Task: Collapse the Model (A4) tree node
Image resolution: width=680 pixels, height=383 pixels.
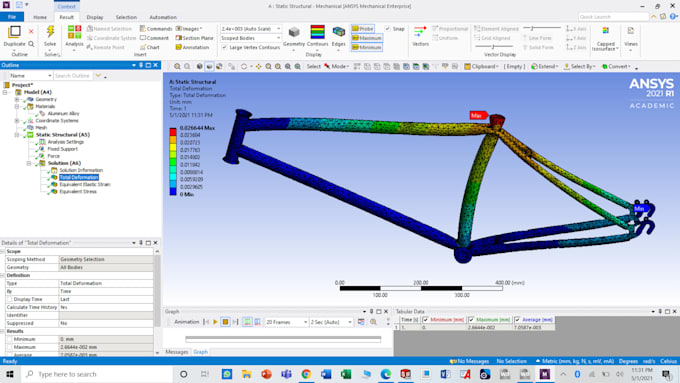Action: tap(5, 92)
